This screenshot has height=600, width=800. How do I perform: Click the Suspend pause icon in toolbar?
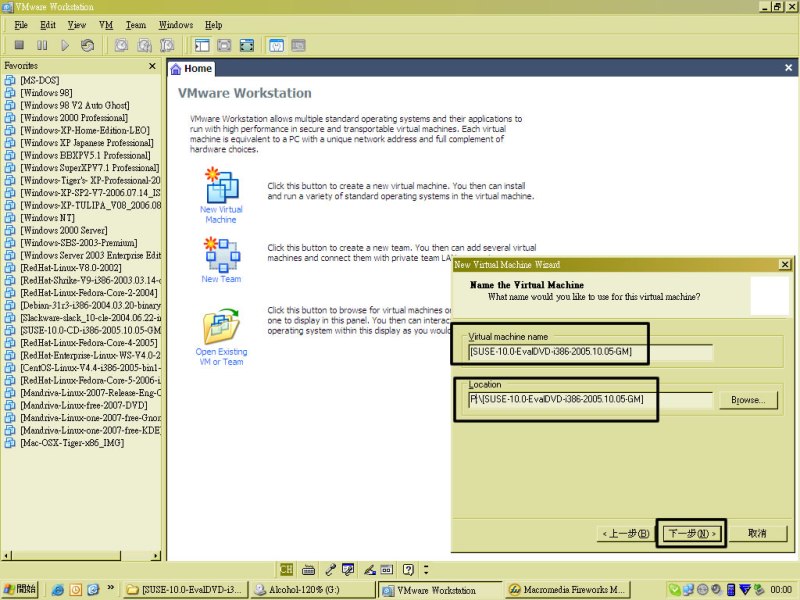click(x=42, y=45)
